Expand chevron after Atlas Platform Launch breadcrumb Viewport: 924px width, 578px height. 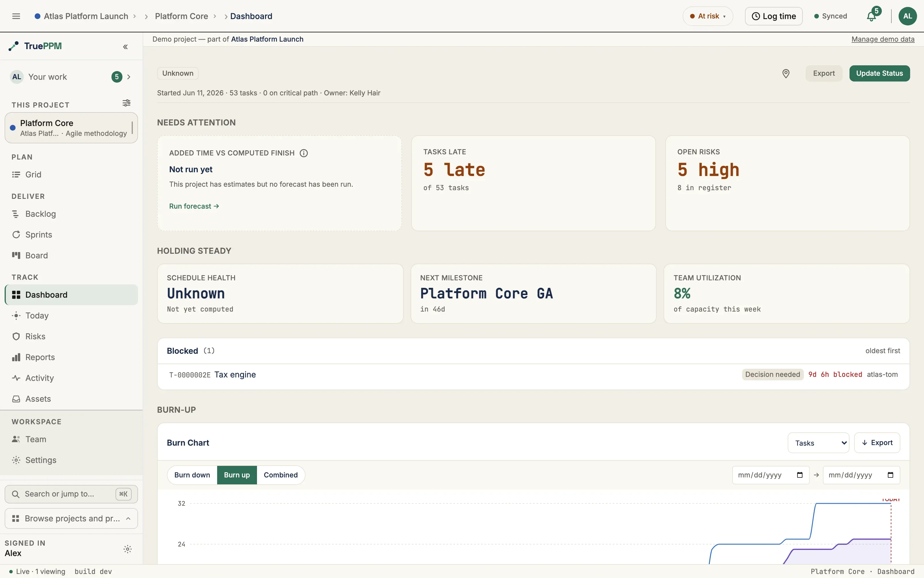(134, 16)
